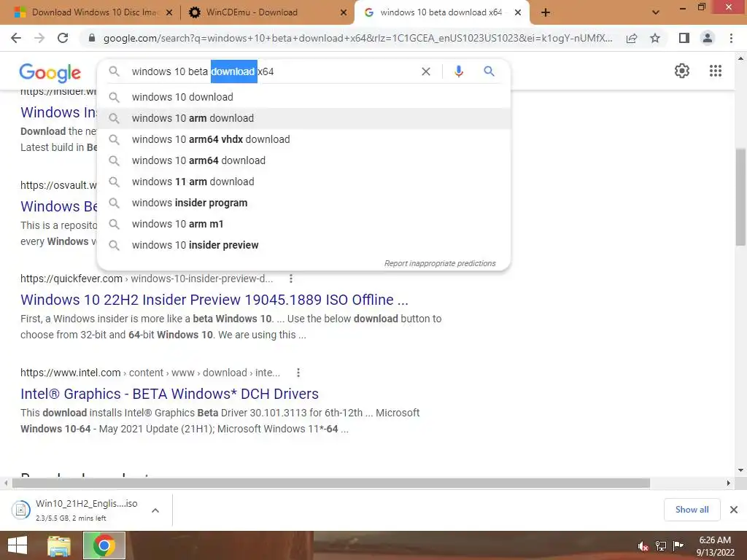Open the Windows Start menu
The image size is (747, 560).
pos(18,545)
